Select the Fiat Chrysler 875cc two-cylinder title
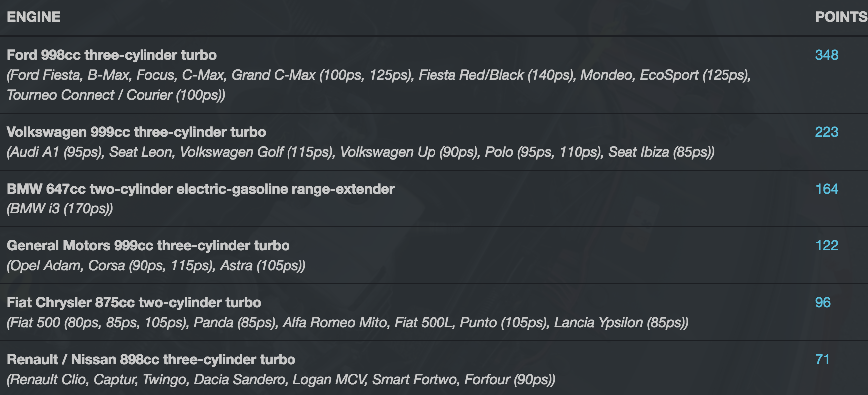The image size is (868, 395). [x=134, y=302]
